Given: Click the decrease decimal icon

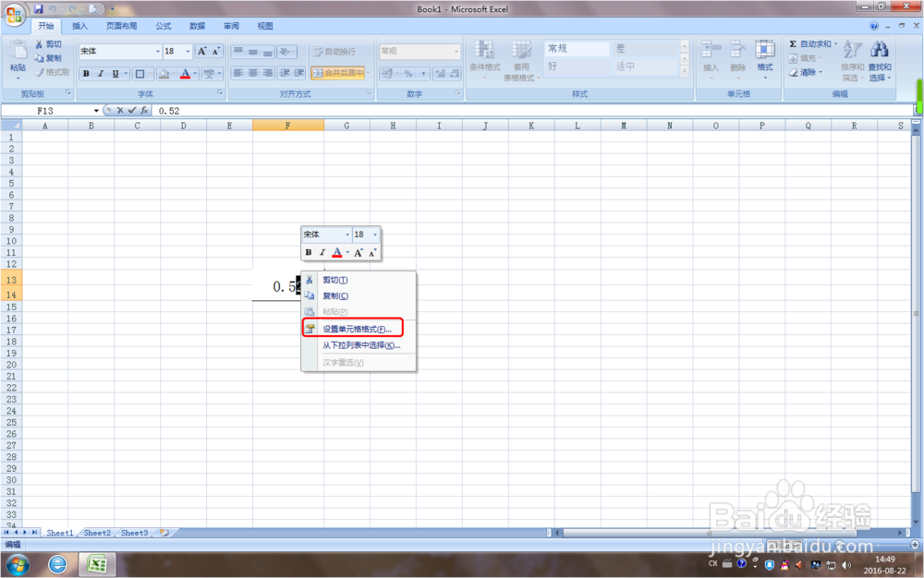Looking at the screenshot, I should (x=454, y=74).
